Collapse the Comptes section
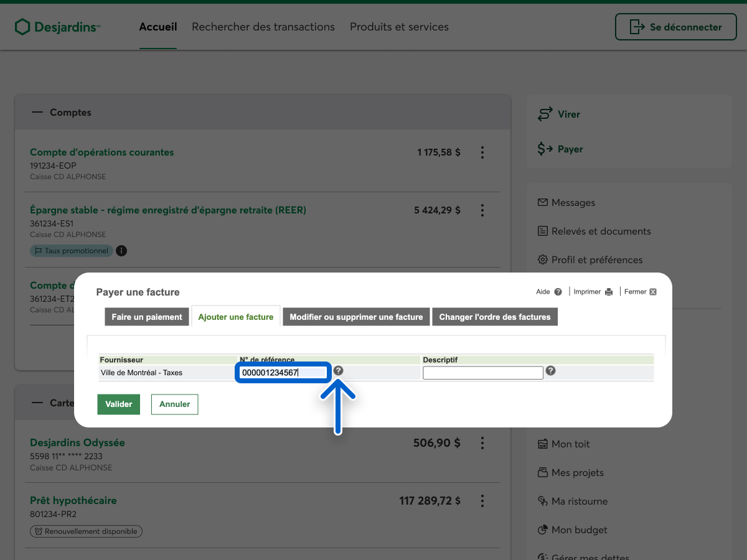 coord(38,113)
